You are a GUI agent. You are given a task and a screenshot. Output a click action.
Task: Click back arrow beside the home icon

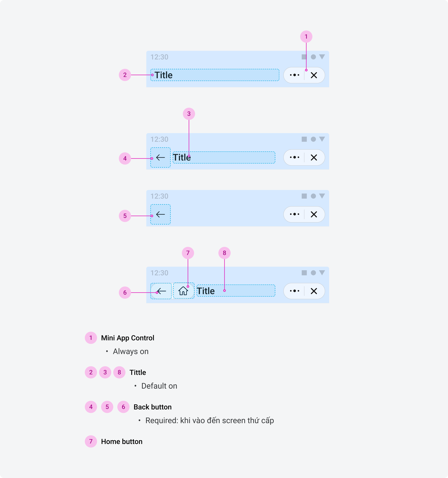pyautogui.click(x=161, y=291)
